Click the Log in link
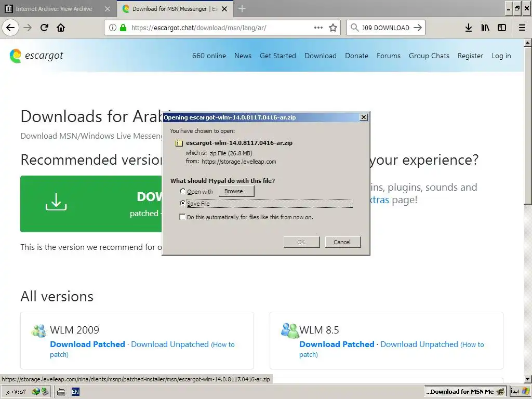The image size is (532, 399). 501,56
